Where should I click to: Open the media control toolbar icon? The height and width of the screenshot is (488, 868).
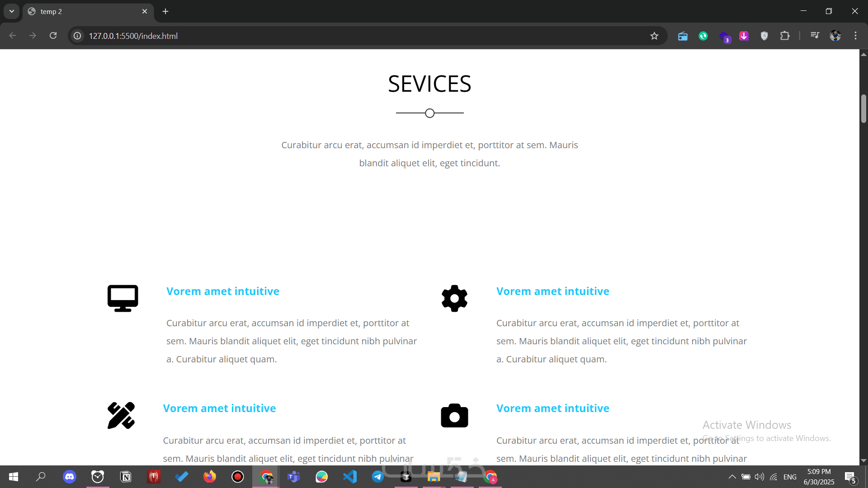click(x=815, y=36)
